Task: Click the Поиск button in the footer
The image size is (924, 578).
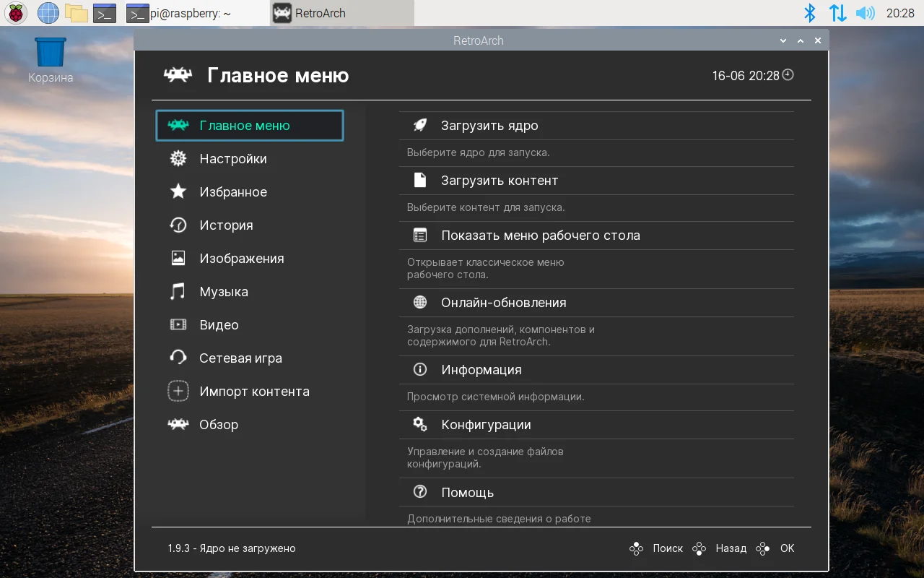Action: coord(656,548)
